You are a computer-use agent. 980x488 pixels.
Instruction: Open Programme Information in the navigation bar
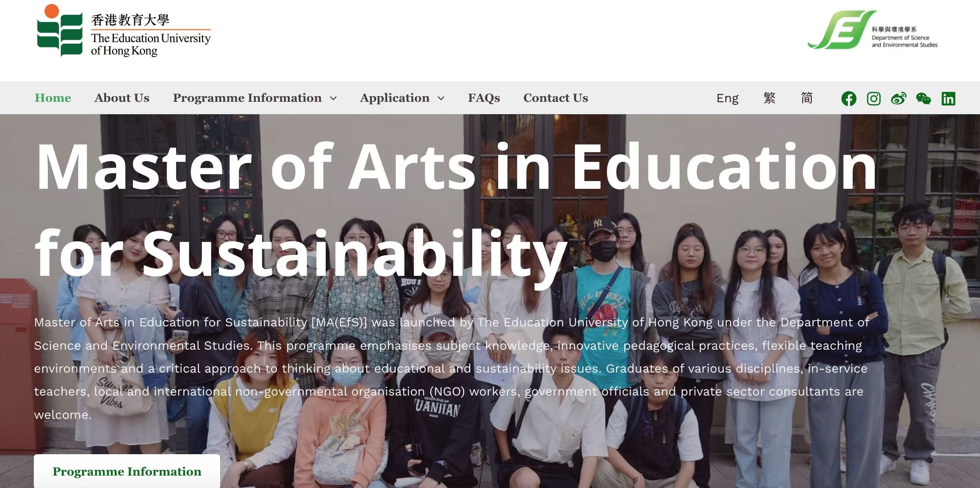click(x=247, y=98)
